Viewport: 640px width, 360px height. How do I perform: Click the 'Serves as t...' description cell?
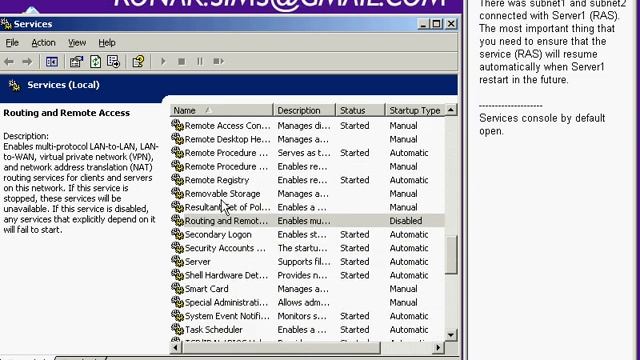tap(304, 153)
